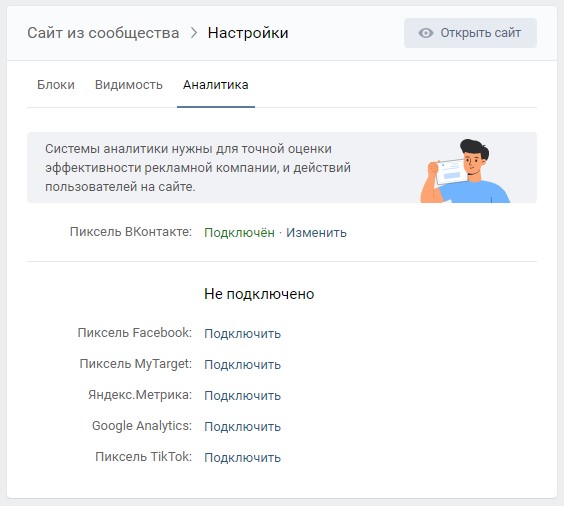Connect Яндекс.Метрика via Подключить

[242, 396]
